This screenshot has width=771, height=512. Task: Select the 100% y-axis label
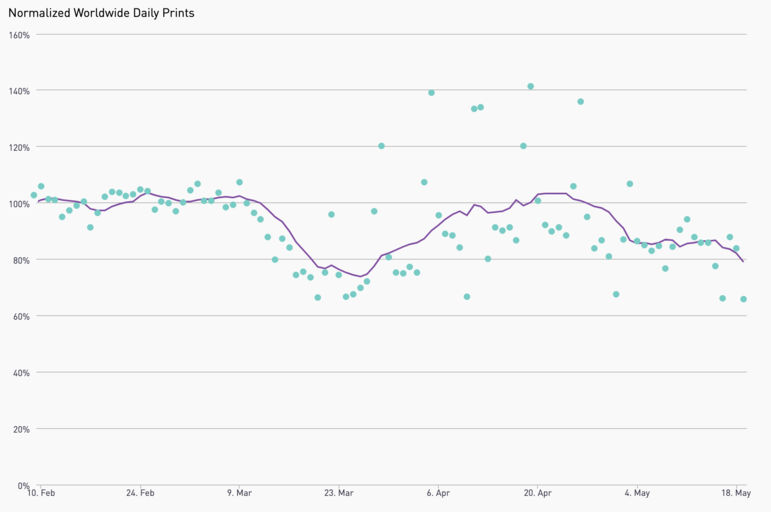click(x=19, y=204)
